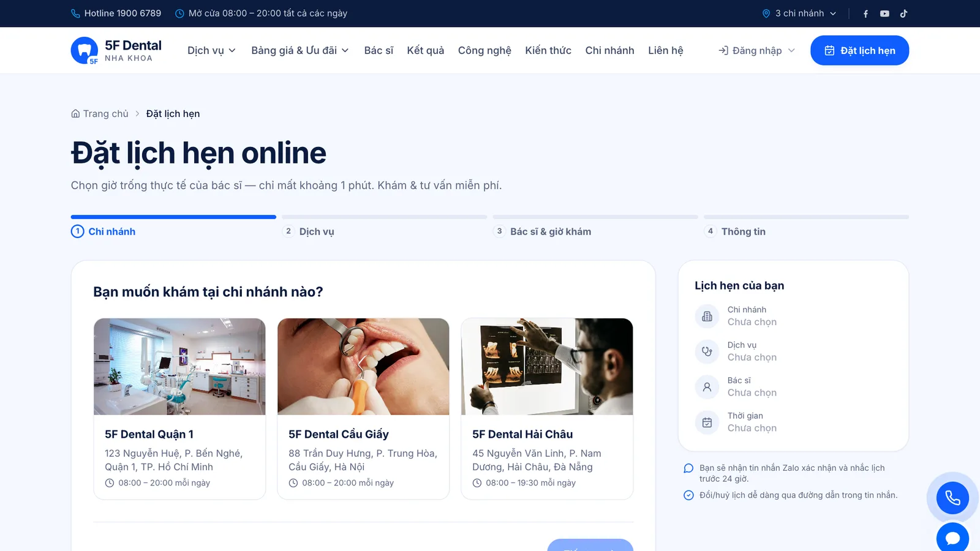Image resolution: width=980 pixels, height=551 pixels.
Task: Navigate to Chi nhánh in navbar
Action: coord(609,50)
